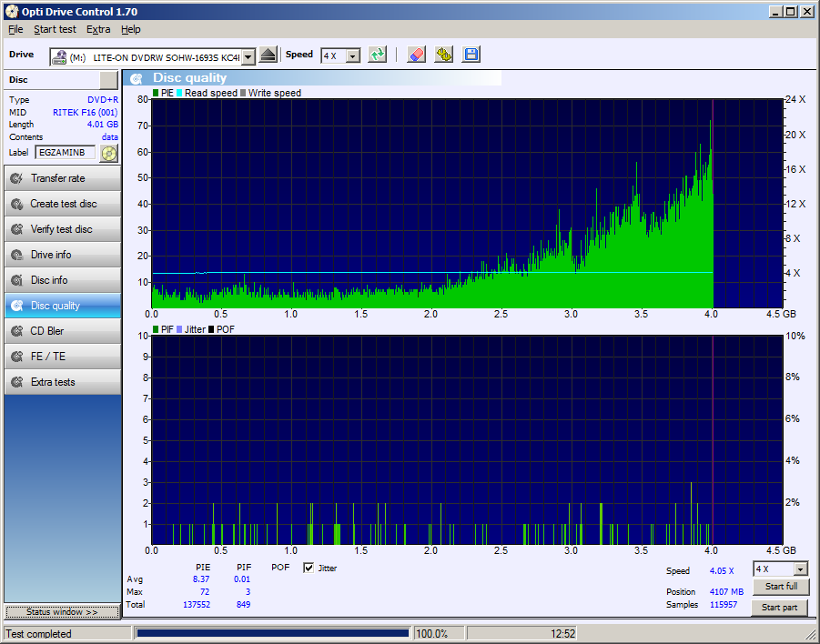This screenshot has width=820, height=644.
Task: Toggle the Jitter checkbox
Action: pos(309,568)
